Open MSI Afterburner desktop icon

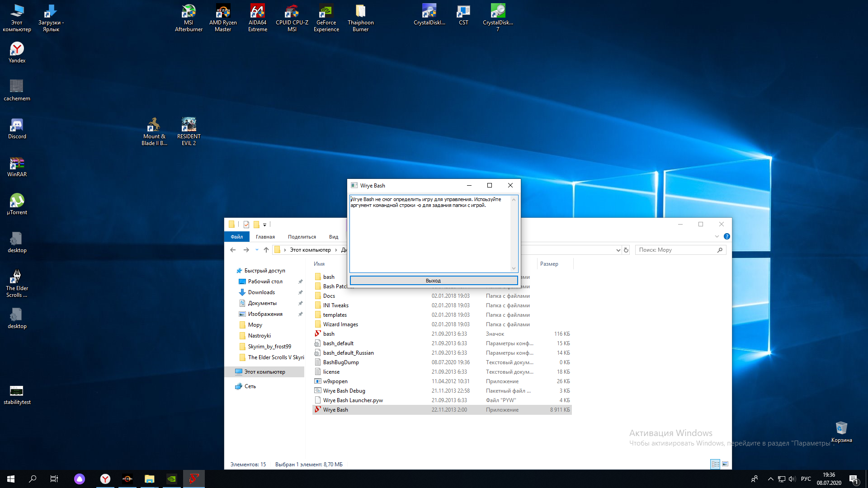[189, 12]
